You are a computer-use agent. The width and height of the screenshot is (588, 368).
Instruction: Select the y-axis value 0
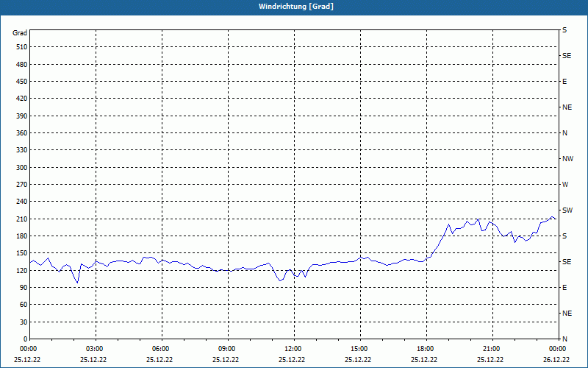point(26,339)
